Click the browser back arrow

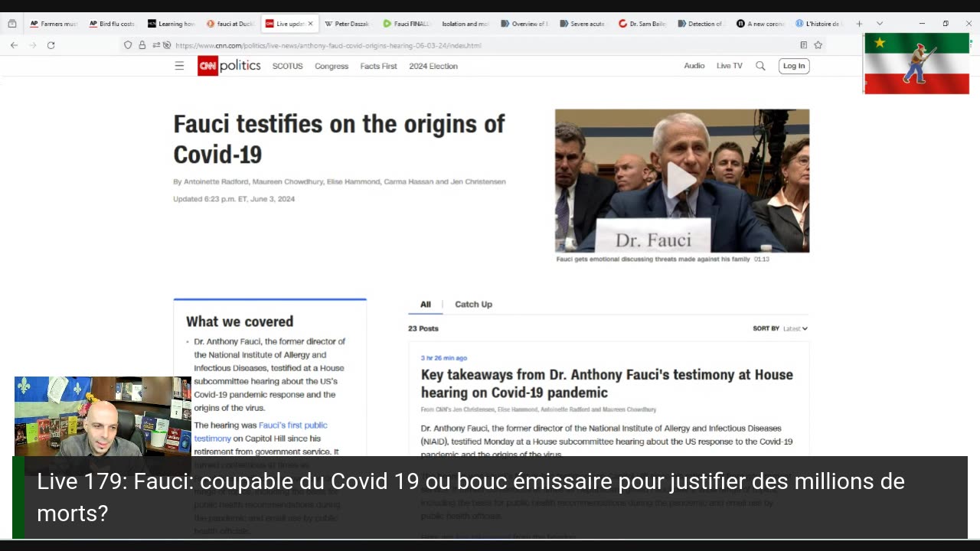pos(14,45)
